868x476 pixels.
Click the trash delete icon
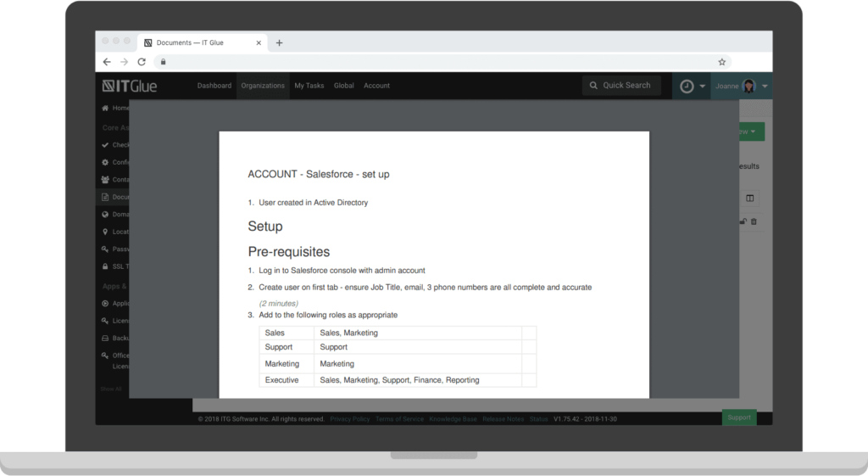tap(754, 221)
